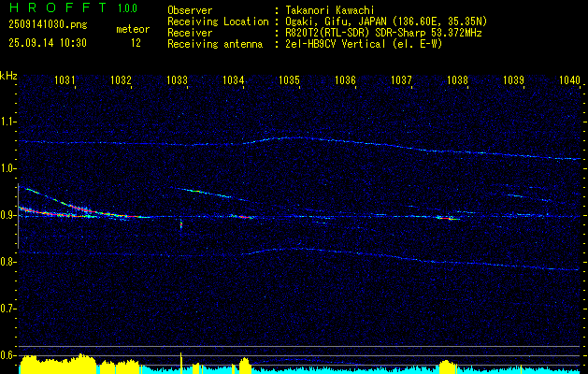Click the bright red echo near 1038

(x=448, y=218)
